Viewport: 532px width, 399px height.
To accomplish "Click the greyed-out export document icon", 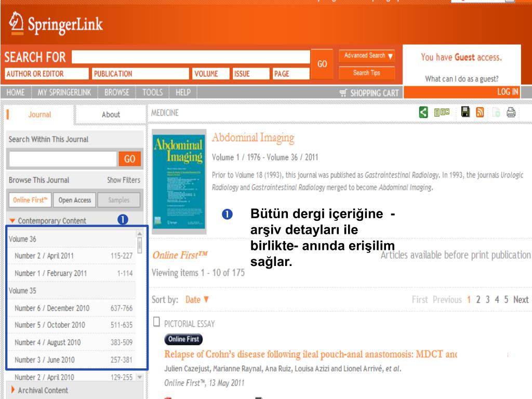I will [x=496, y=112].
